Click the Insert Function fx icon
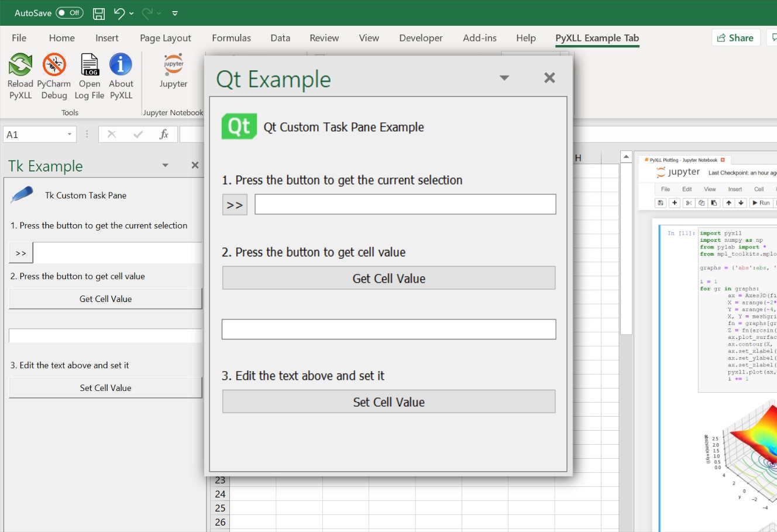The image size is (777, 532). 164,135
